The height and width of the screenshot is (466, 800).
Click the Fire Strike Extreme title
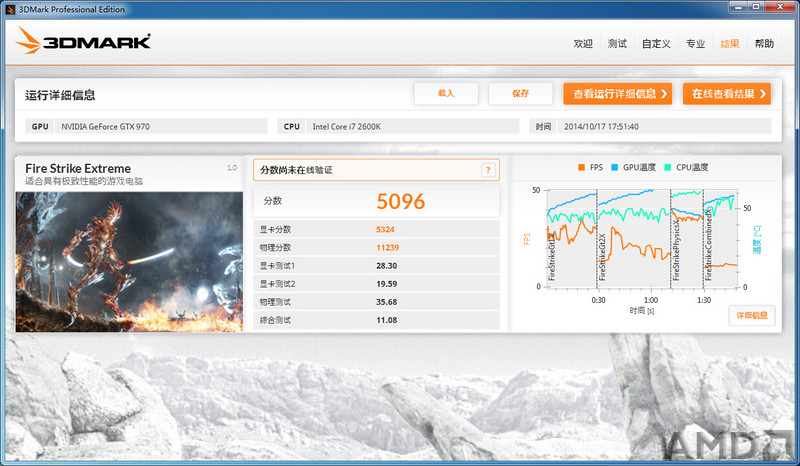(78, 168)
